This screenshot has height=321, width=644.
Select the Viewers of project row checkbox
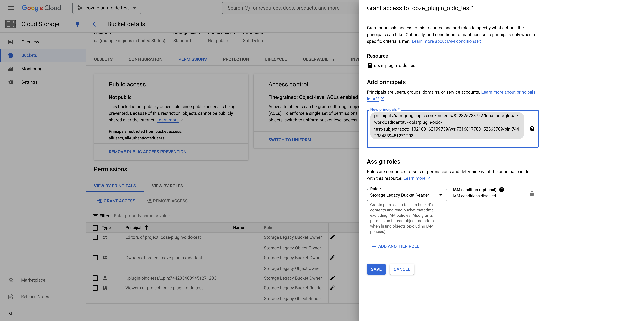tap(95, 288)
